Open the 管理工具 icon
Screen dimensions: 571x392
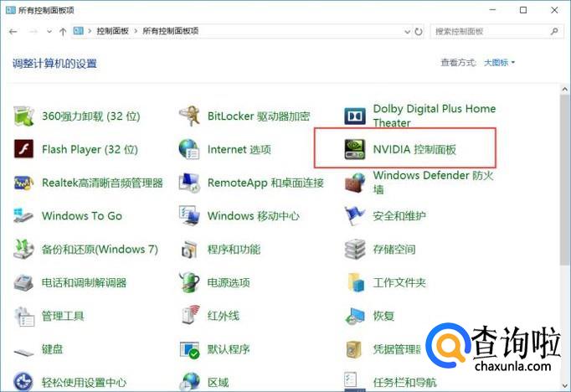coord(24,316)
